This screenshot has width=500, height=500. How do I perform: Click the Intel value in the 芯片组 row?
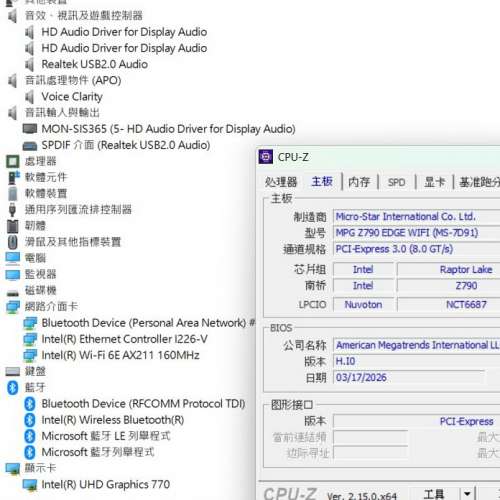[x=363, y=269]
